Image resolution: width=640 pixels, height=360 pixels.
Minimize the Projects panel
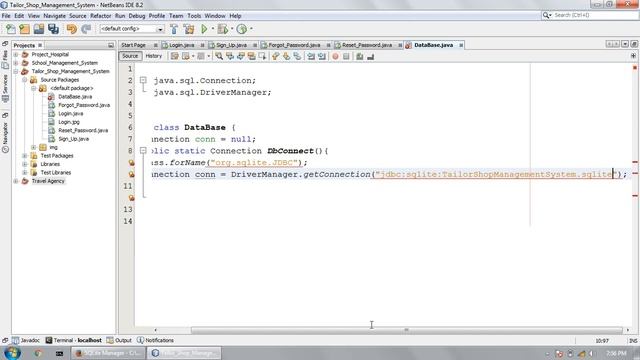pos(111,45)
